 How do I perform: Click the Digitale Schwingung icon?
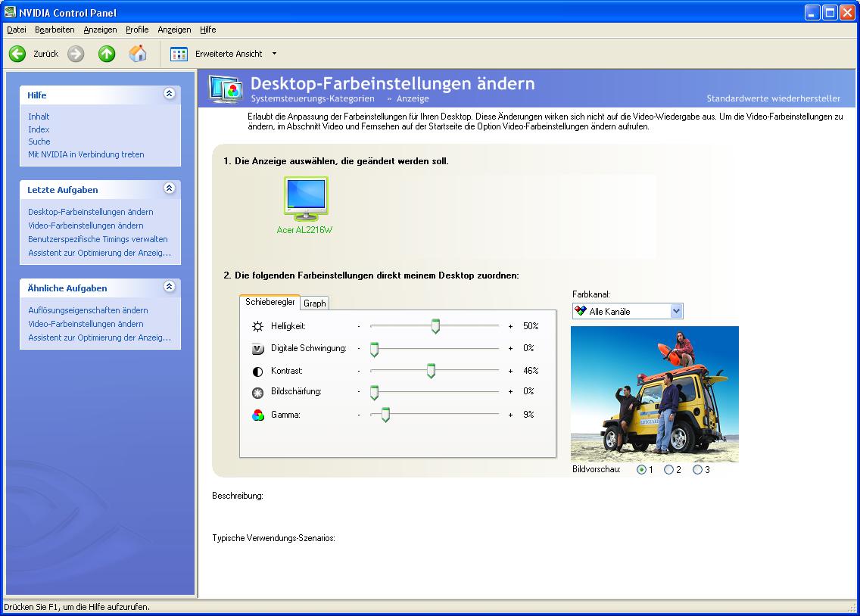(x=258, y=349)
